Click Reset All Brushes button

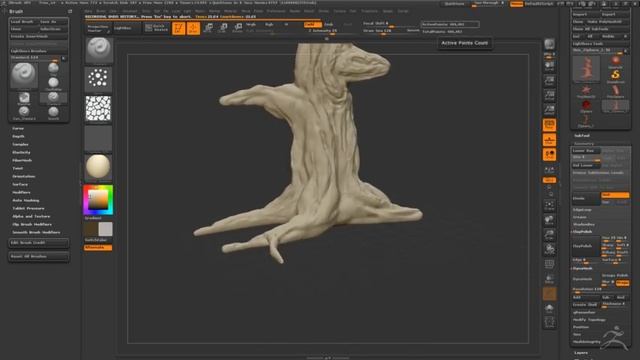click(x=38, y=256)
